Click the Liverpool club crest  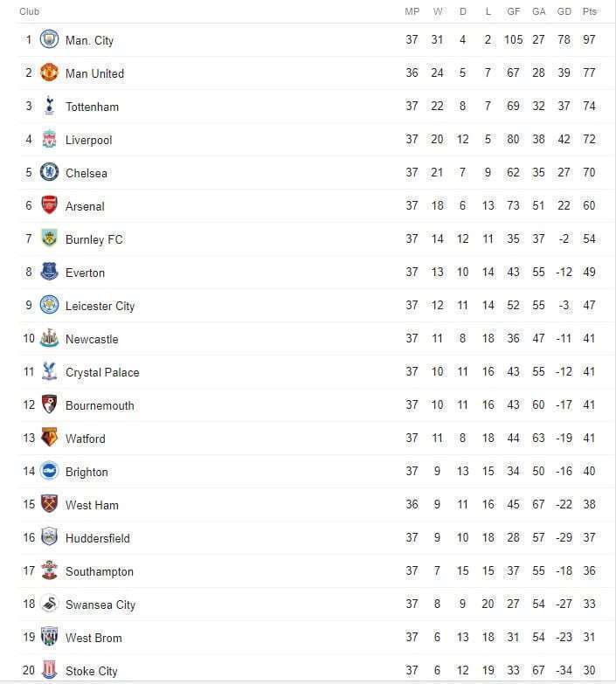49,139
